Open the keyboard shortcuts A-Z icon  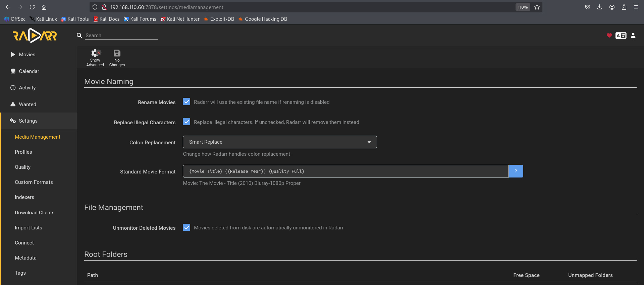click(621, 35)
